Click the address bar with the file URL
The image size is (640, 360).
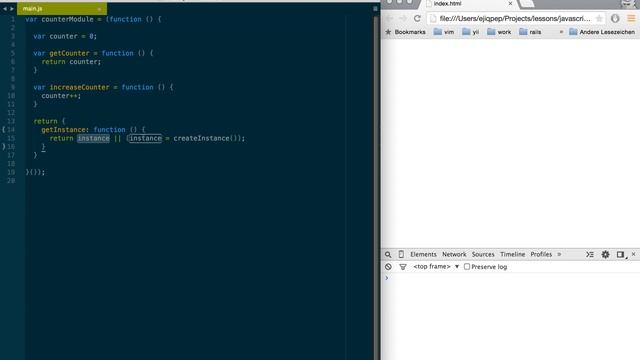click(x=515, y=18)
